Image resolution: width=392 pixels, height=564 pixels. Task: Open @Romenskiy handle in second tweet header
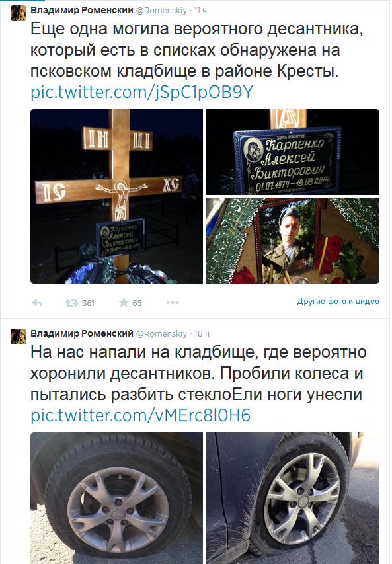click(161, 333)
